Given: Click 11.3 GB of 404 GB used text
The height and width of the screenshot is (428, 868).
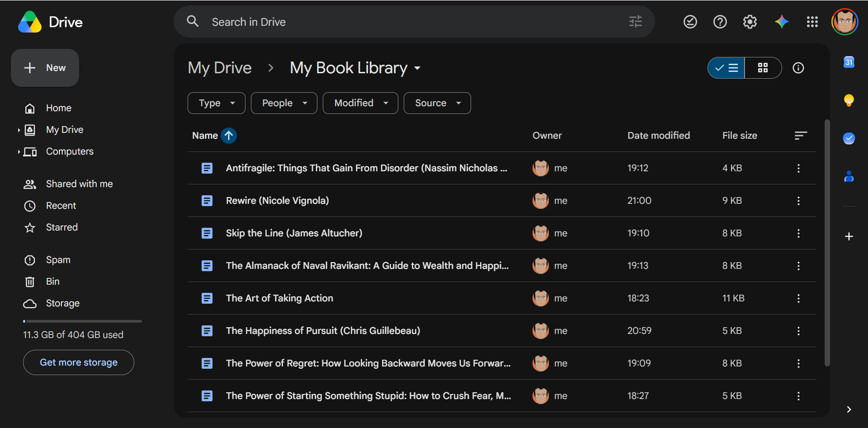Looking at the screenshot, I should [x=73, y=335].
